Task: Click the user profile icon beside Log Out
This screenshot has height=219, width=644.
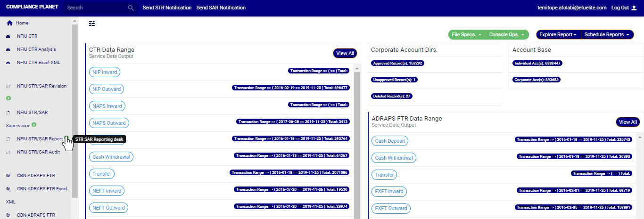Action: pos(634,8)
